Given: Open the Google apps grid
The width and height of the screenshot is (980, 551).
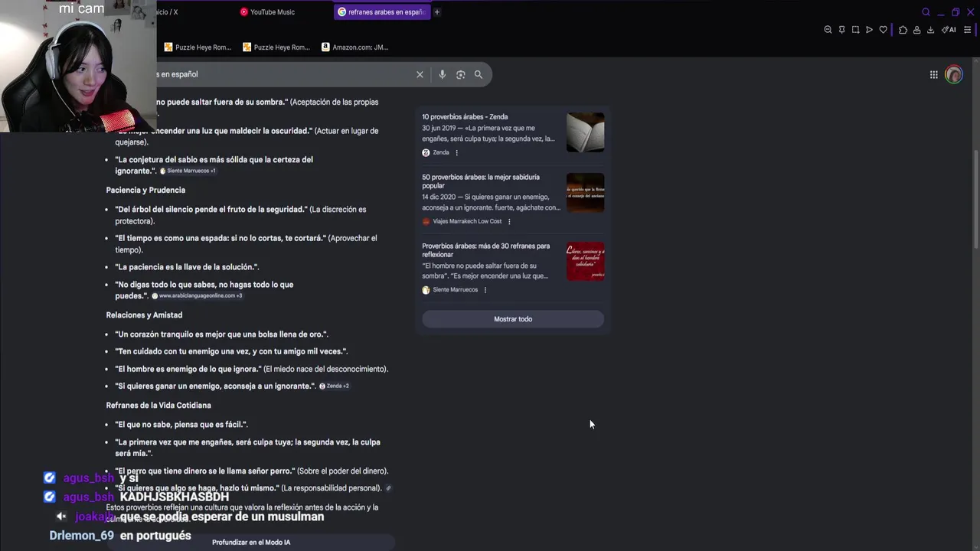Looking at the screenshot, I should click(933, 74).
